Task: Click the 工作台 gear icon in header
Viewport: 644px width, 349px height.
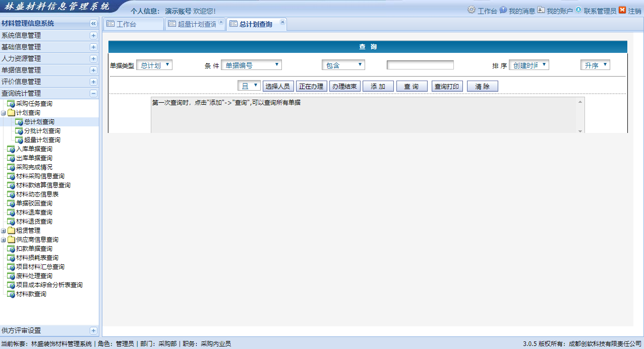Action: [x=472, y=10]
